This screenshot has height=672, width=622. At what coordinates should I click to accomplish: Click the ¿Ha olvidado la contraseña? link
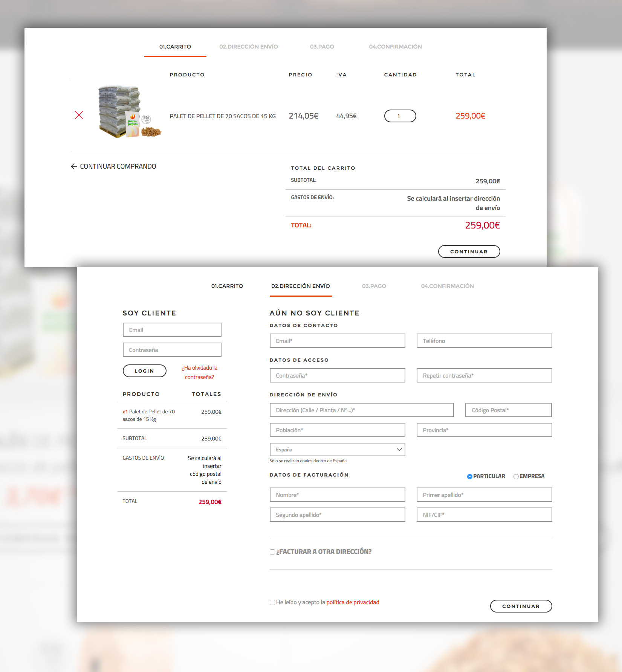[x=199, y=372]
